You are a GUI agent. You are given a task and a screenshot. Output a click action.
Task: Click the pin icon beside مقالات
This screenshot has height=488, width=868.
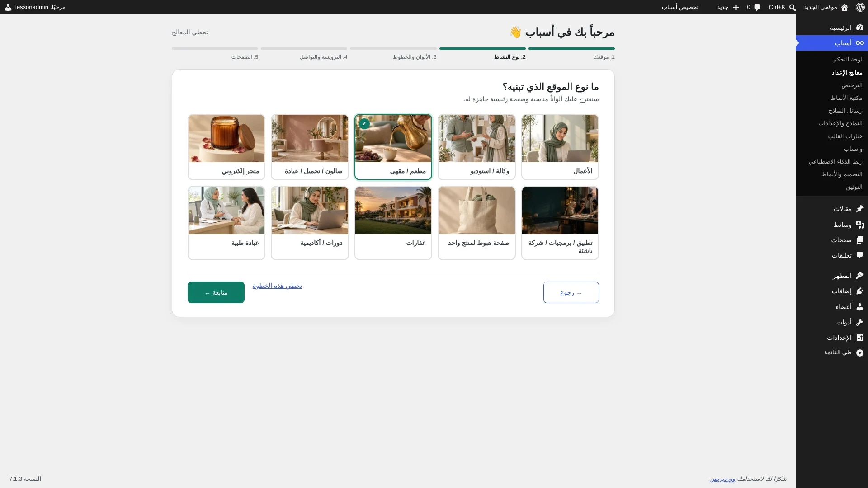[x=860, y=209]
